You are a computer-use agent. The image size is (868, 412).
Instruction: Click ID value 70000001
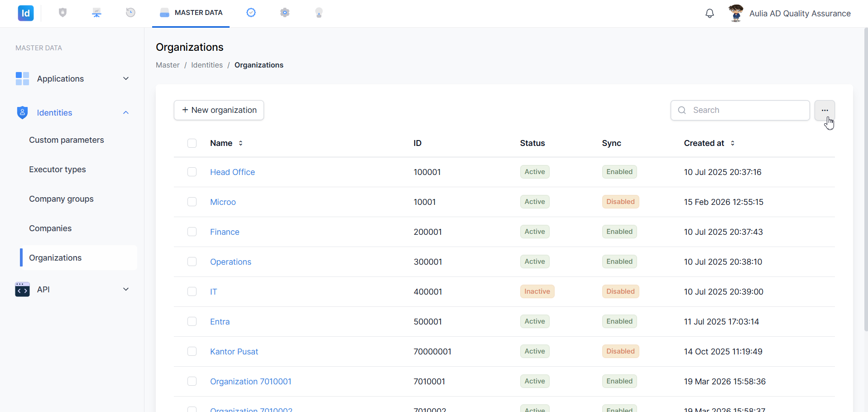(432, 352)
